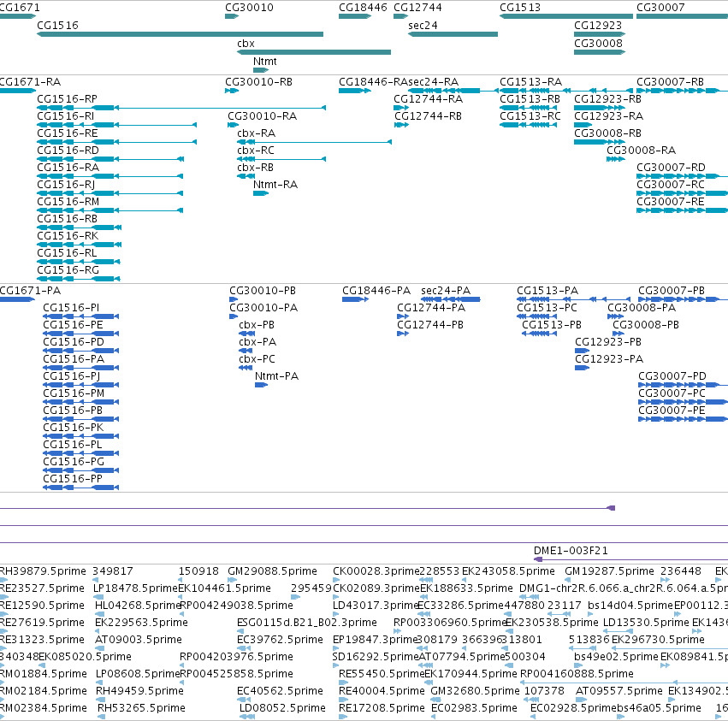The image size is (728, 721).
Task: Click EST LP18478.5prime
Action: (135, 588)
